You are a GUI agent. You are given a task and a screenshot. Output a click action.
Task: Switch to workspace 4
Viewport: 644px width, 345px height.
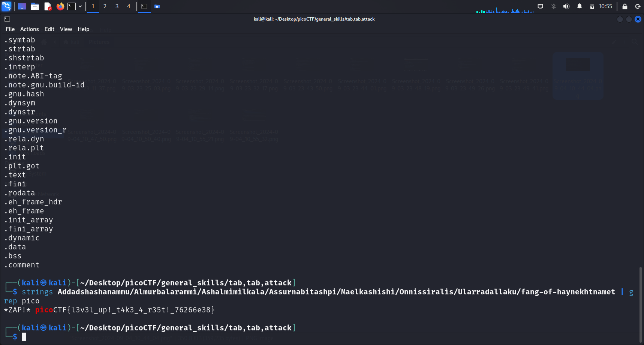129,6
